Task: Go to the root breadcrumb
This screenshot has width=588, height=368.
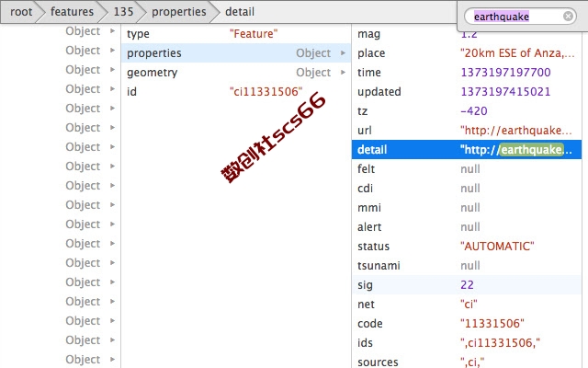Action: tap(21, 12)
